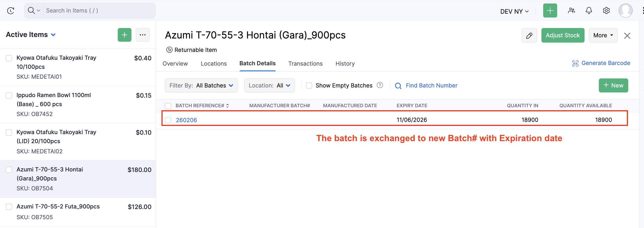
Task: Switch to the Locations tab
Action: point(214,64)
